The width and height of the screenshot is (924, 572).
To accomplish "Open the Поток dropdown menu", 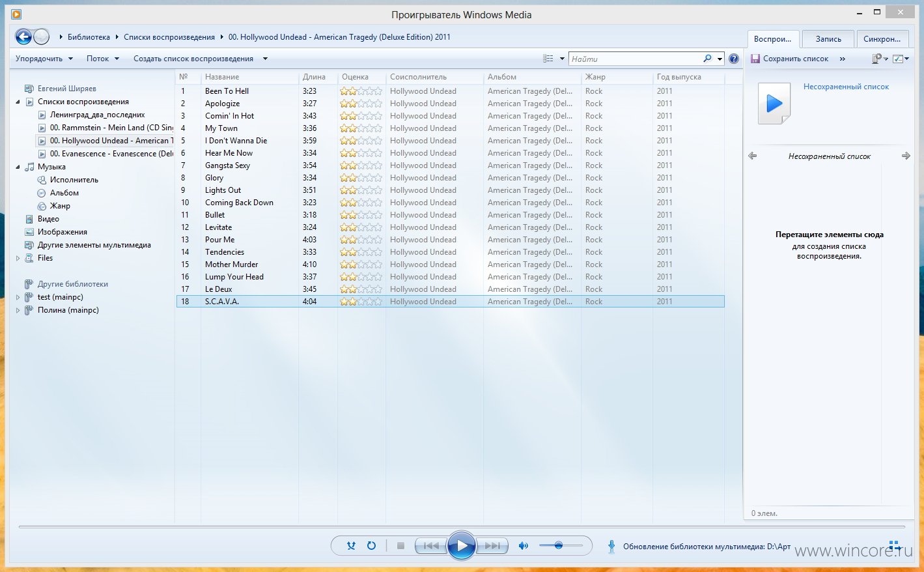I will pyautogui.click(x=103, y=59).
